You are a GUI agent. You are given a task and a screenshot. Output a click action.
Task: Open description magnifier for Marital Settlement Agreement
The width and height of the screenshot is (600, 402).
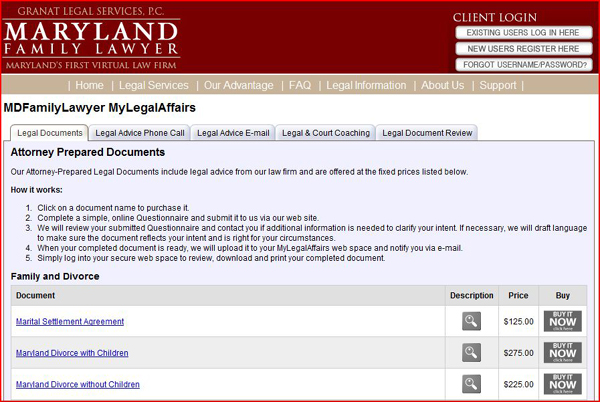click(471, 321)
